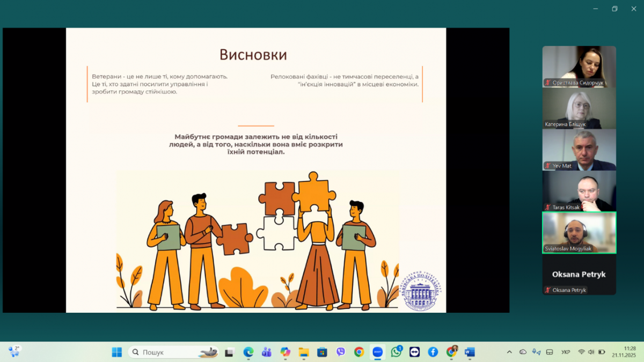
Task: Open Microsoft Word from the taskbar
Action: [470, 352]
